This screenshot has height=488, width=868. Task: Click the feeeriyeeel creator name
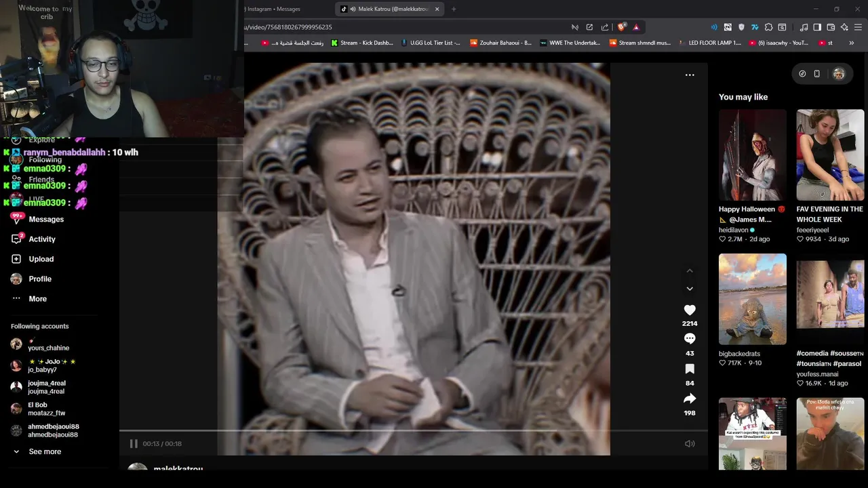[x=812, y=230]
